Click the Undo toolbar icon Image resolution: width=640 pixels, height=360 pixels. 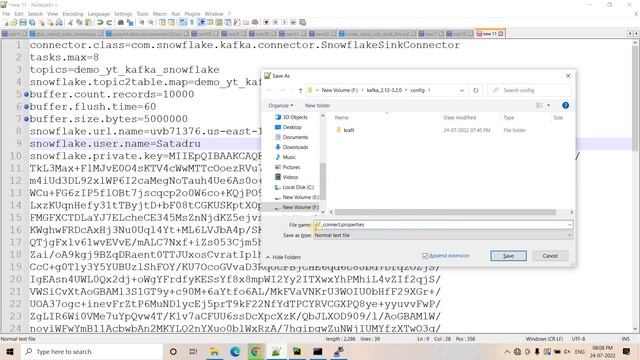100,22
